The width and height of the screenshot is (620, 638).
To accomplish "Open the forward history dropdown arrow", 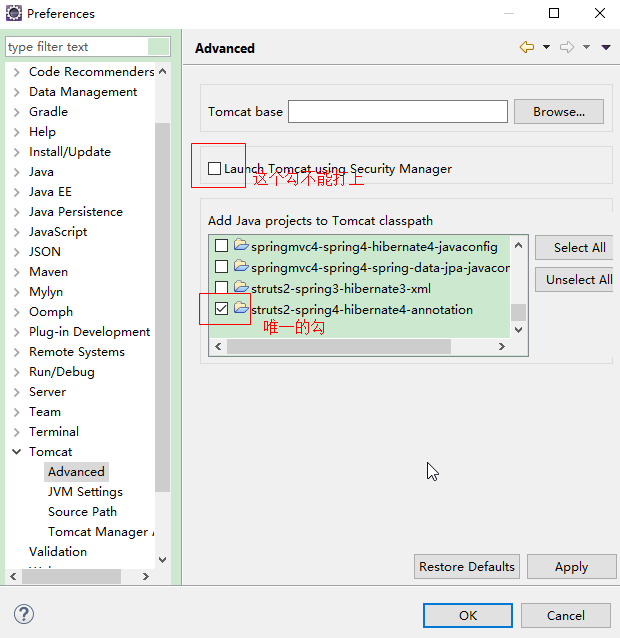I will 586,47.
